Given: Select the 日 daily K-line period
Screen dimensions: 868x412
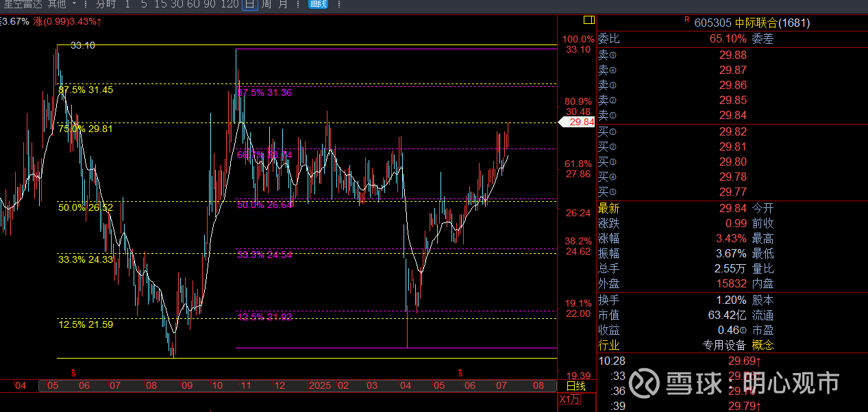Looking at the screenshot, I should (x=249, y=4).
